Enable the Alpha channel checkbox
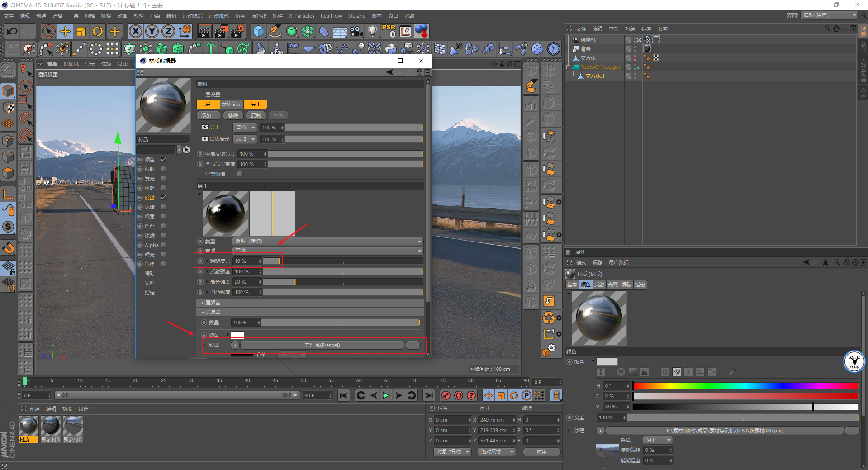The width and height of the screenshot is (868, 470). 163,245
